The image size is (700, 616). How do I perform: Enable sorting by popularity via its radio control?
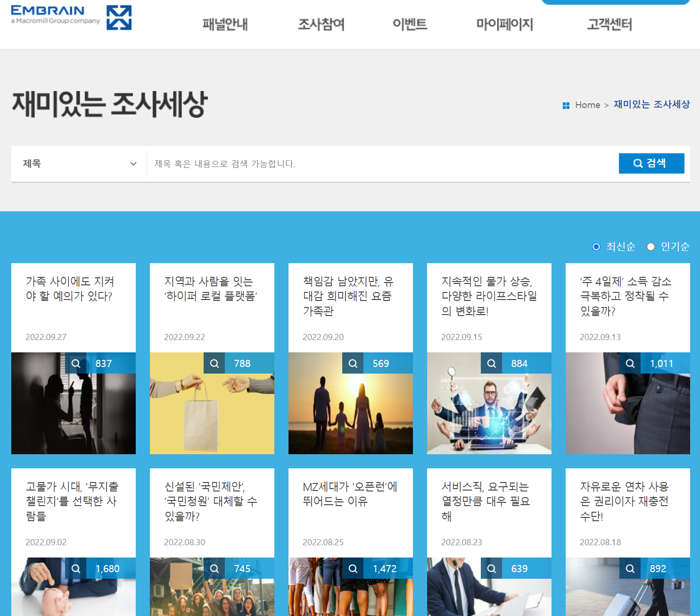click(651, 246)
